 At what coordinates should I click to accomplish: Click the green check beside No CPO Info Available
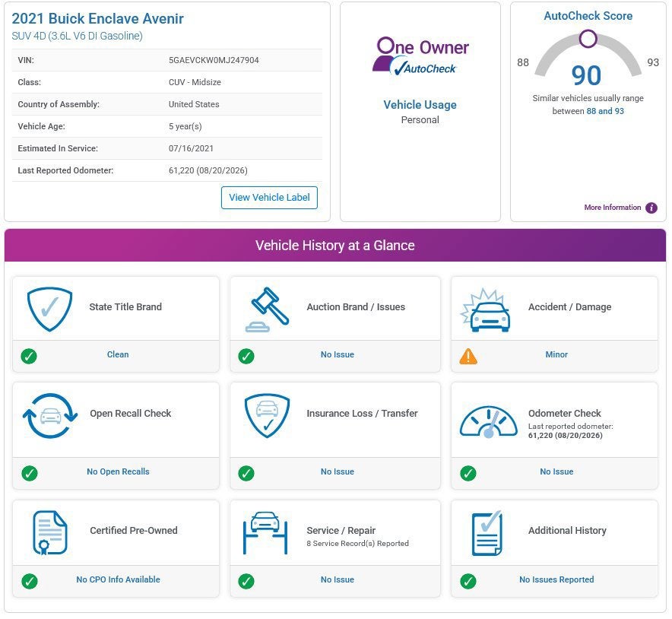point(29,581)
